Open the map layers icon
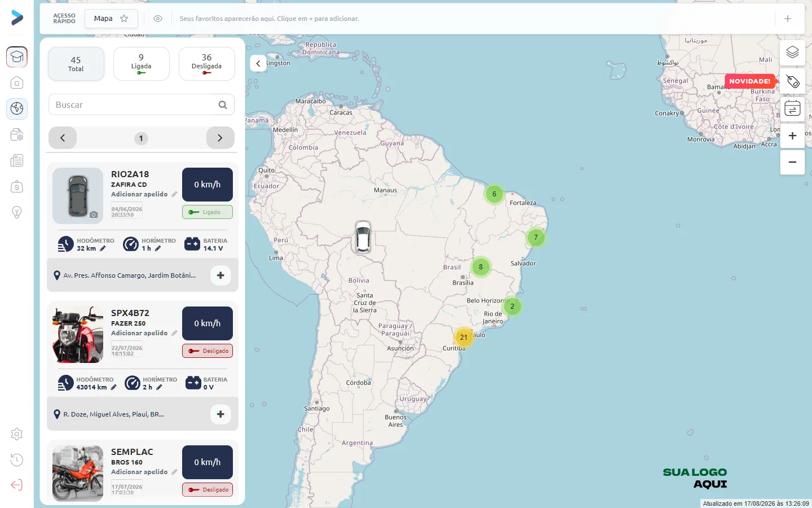The image size is (812, 508). click(x=792, y=52)
